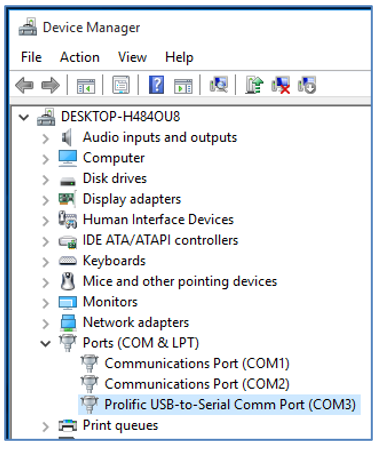Viewport: 378px width, 449px height.
Task: Collapse the DESKTOP-H484OU8 root node
Action: tap(24, 117)
